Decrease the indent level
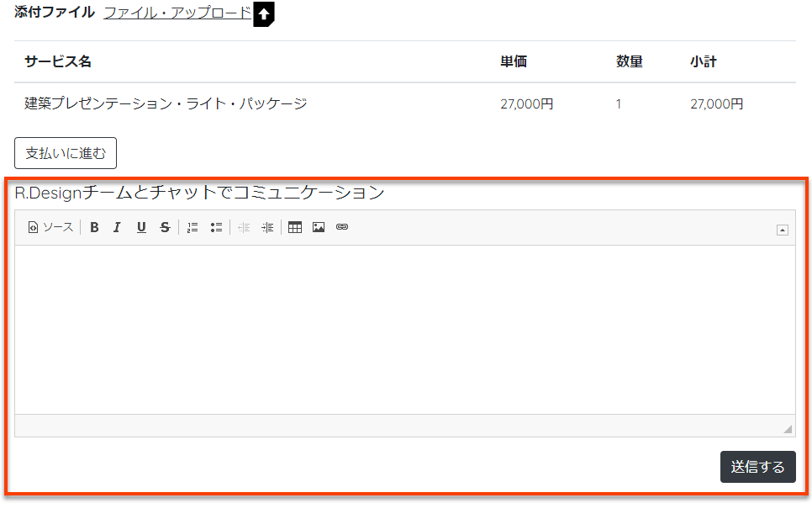The image size is (812, 519). pos(244,227)
